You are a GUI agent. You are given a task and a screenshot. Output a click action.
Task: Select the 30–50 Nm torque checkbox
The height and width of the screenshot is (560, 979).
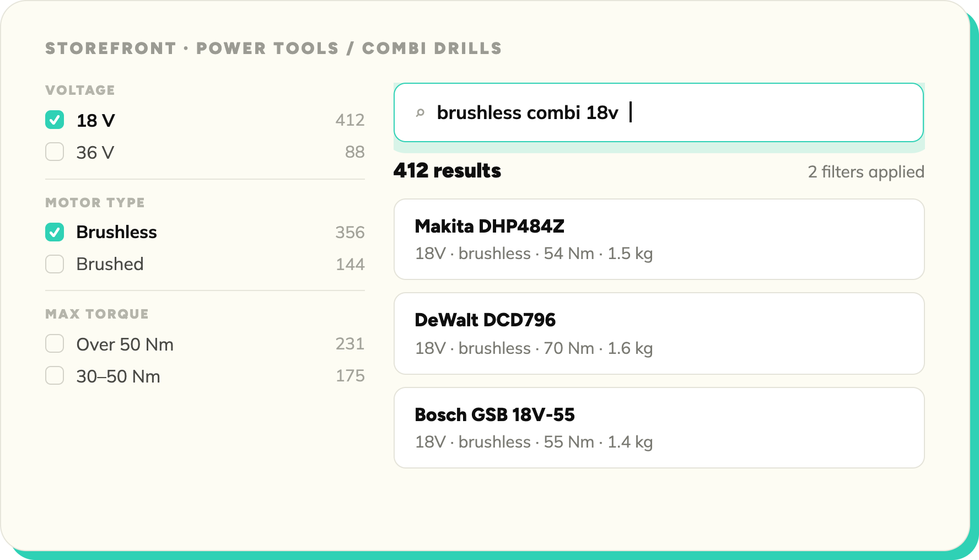(55, 375)
